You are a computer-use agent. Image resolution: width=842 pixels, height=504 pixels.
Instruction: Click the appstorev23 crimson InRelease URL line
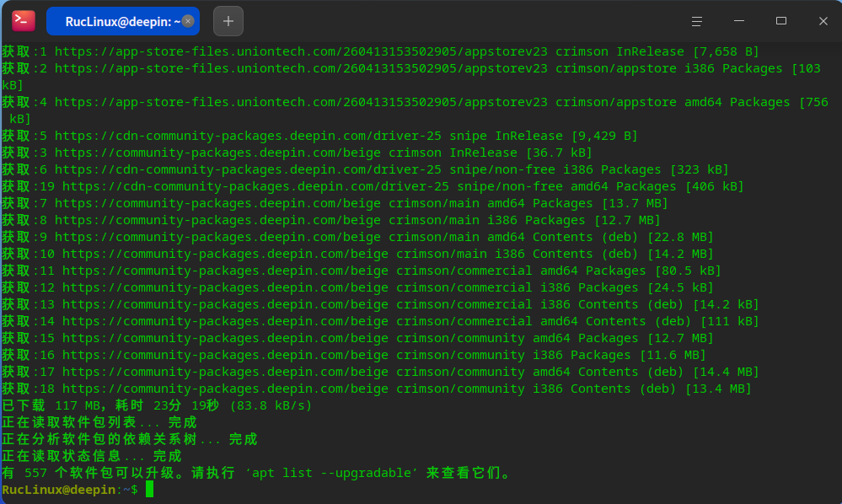[380, 51]
